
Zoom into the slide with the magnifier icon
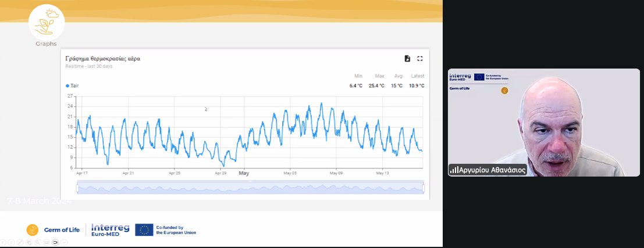point(38,242)
